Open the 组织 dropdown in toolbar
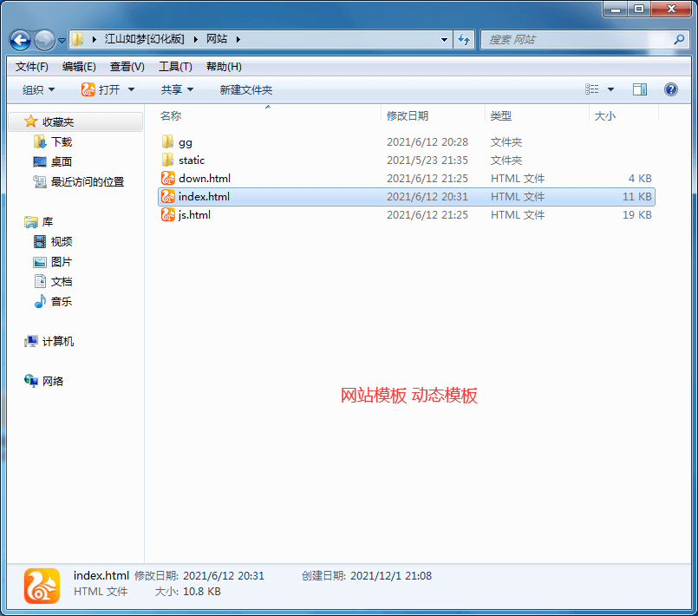Screen dimensions: 698x616 coord(38,90)
